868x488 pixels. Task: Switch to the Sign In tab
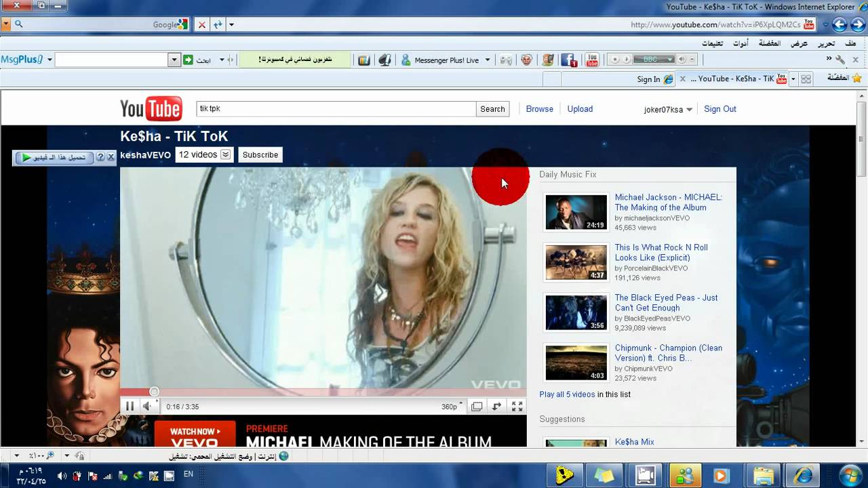coord(654,79)
